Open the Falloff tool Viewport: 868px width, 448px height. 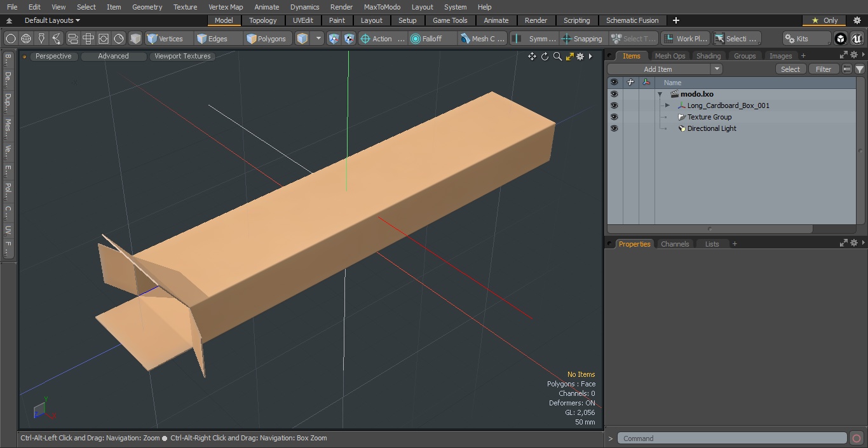433,39
